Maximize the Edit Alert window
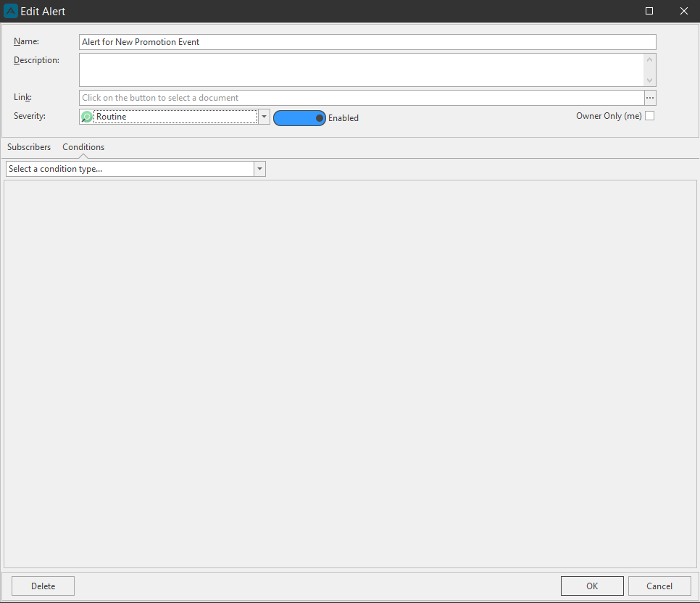This screenshot has height=603, width=700. (649, 11)
